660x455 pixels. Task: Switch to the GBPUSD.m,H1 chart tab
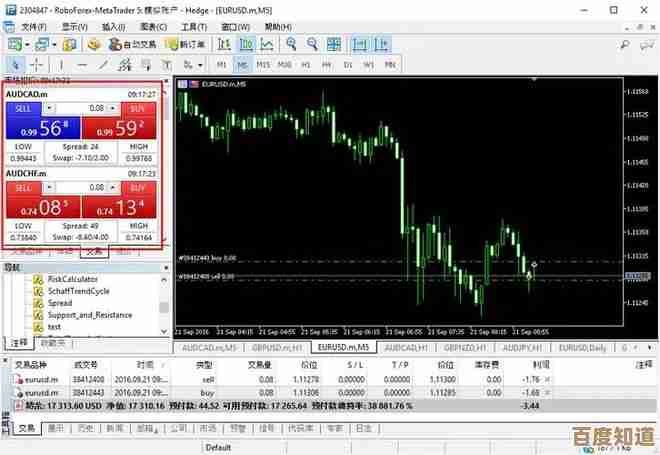[277, 347]
